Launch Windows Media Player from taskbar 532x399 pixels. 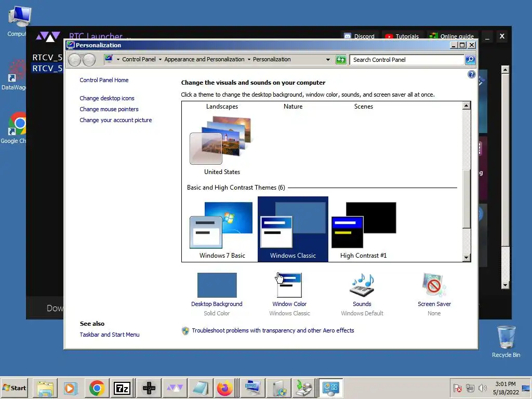[71, 388]
